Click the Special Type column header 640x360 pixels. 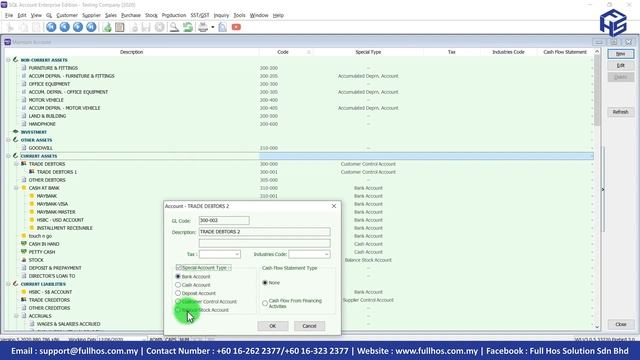pos(368,52)
